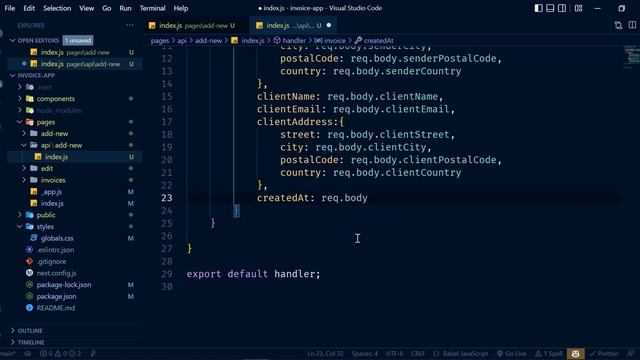The image size is (640, 360).
Task: Open the Selection menu
Action: pos(57,8)
